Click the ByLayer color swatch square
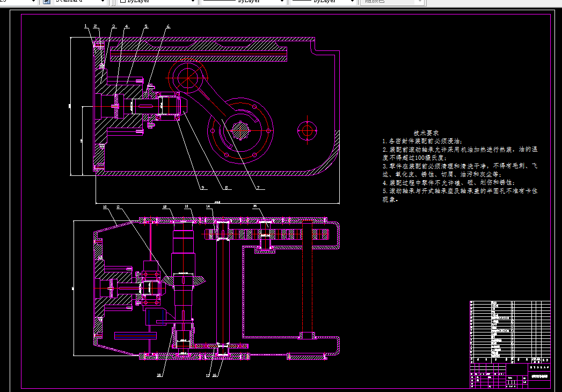The height and width of the screenshot is (392, 562). [x=122, y=2]
